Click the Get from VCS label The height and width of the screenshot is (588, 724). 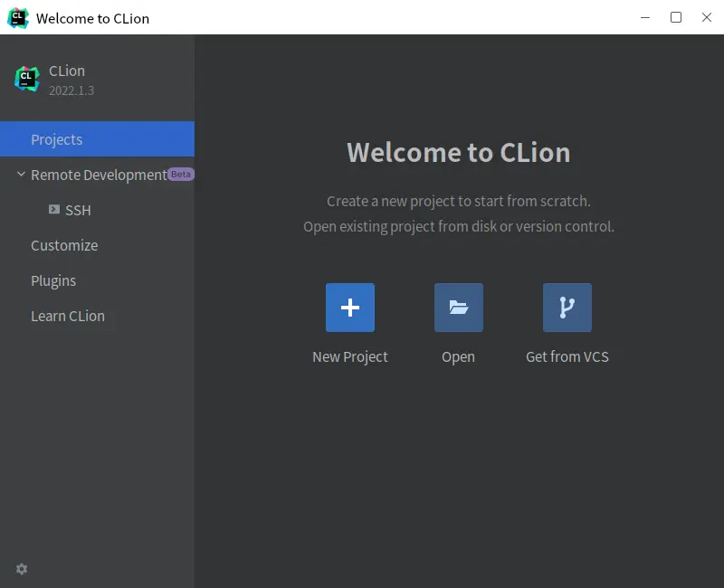point(567,356)
